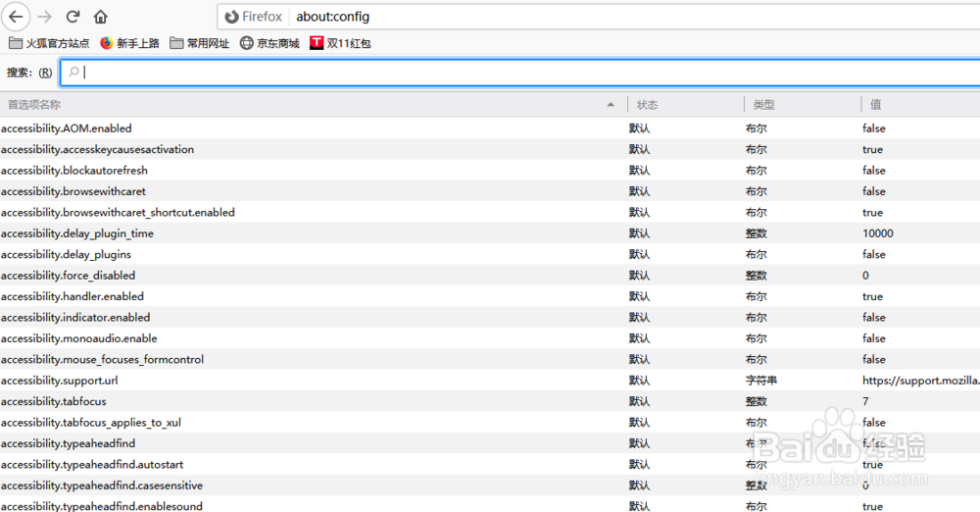Image resolution: width=980 pixels, height=512 pixels.
Task: Select accessibility.delay_plugins row
Action: coord(490,254)
